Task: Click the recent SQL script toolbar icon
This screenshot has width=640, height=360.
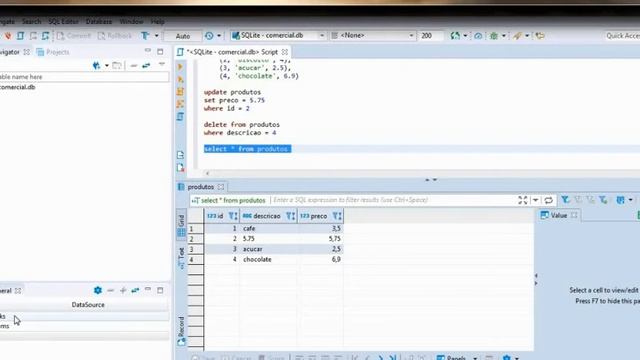Action: 33,36
